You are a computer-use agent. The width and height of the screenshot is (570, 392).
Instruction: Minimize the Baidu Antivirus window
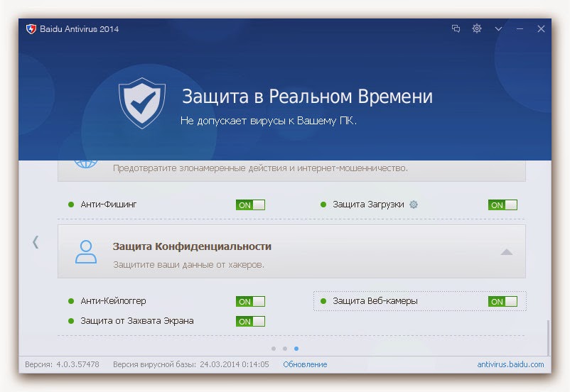click(520, 28)
